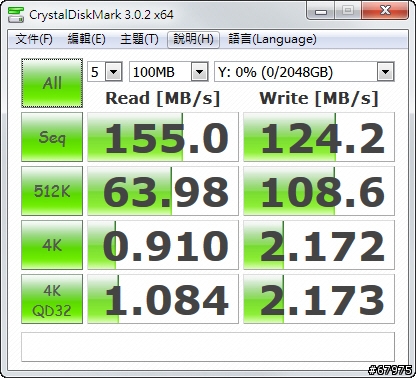Start the Seq benchmark
The image size is (416, 378).
52,137
